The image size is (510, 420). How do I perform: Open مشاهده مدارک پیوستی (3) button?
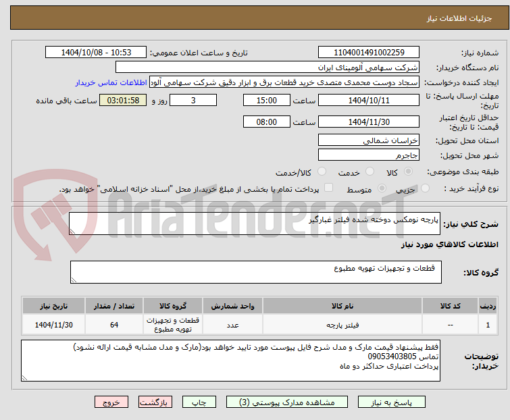(287, 402)
